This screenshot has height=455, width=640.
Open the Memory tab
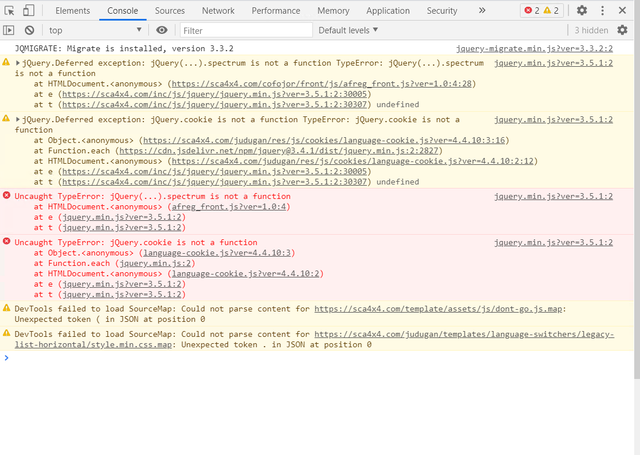333,11
